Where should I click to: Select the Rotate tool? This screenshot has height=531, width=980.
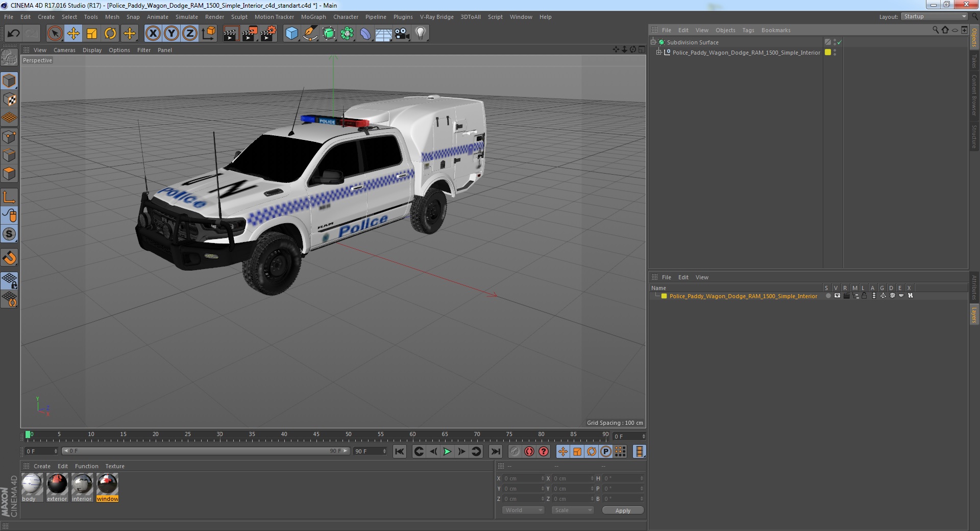pos(110,34)
